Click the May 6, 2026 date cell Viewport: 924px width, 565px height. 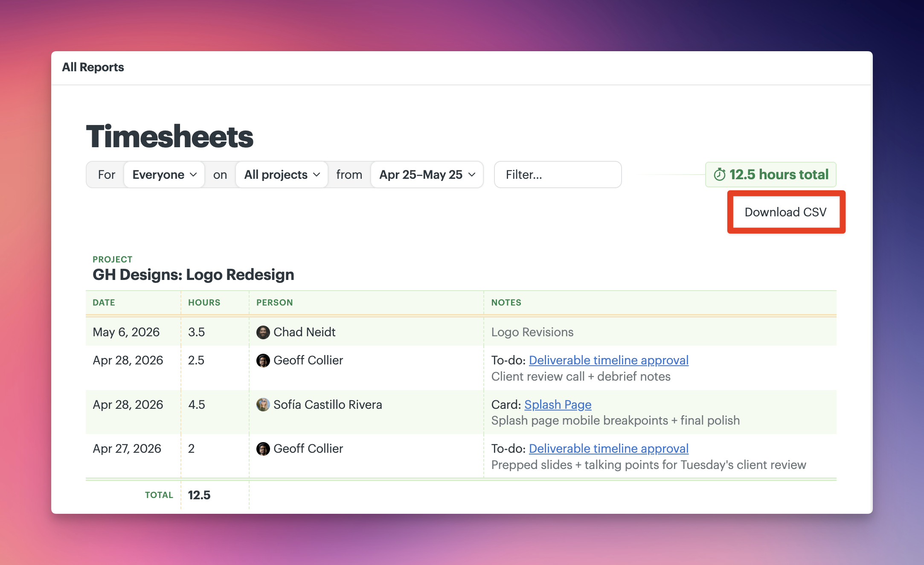(x=126, y=332)
